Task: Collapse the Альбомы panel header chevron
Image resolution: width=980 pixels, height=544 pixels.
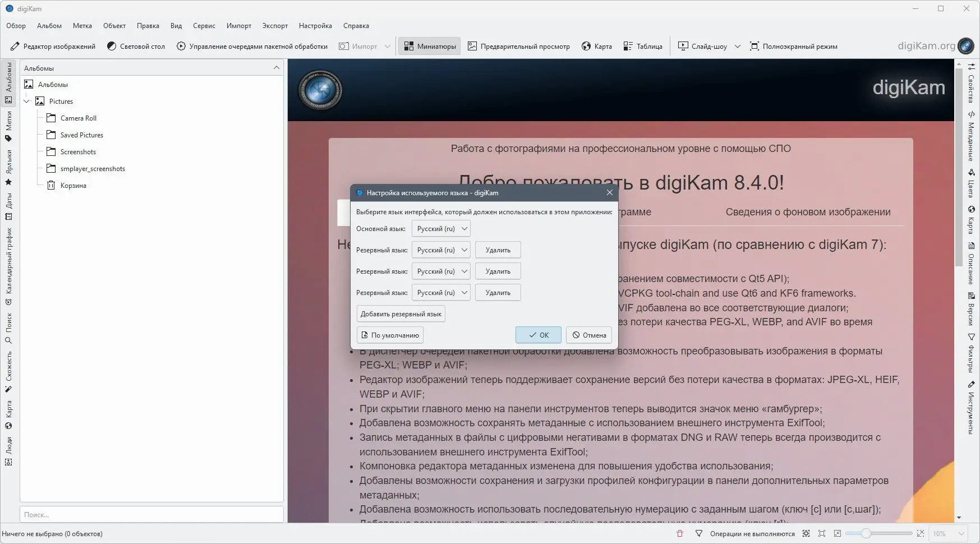Action: (277, 68)
